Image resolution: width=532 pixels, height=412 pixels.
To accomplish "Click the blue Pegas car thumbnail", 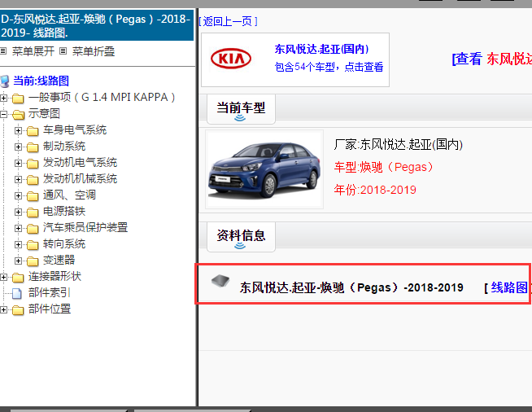I will 264,170.
